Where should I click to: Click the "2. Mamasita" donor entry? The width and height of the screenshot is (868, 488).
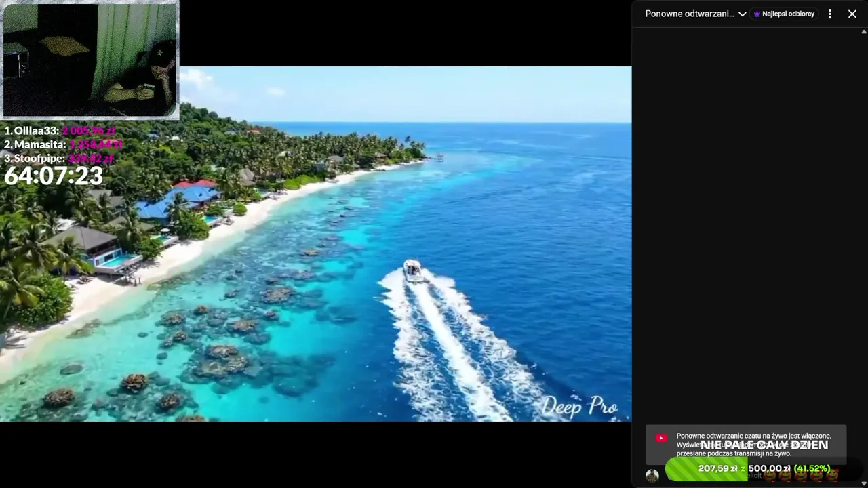pos(62,144)
